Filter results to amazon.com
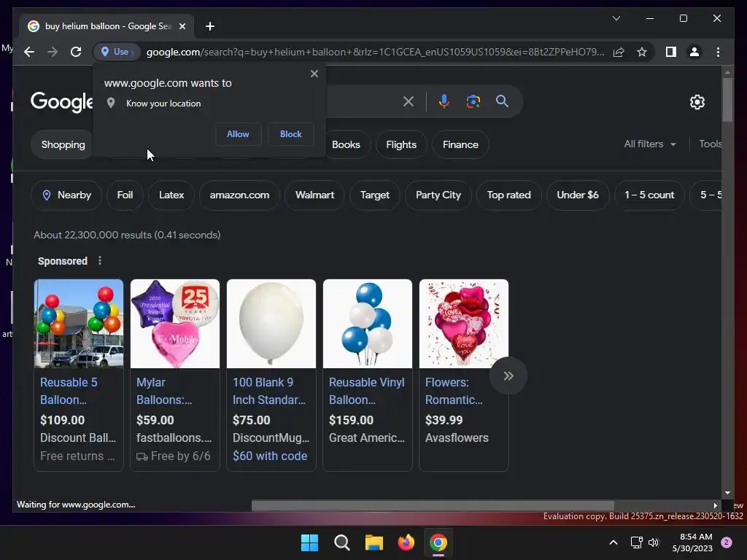The image size is (747, 560). tap(239, 195)
